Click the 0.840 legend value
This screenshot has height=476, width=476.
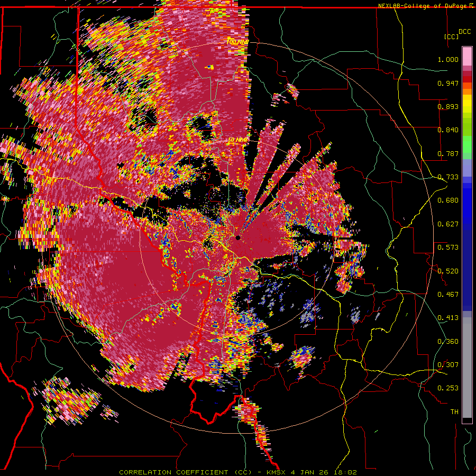click(x=448, y=130)
